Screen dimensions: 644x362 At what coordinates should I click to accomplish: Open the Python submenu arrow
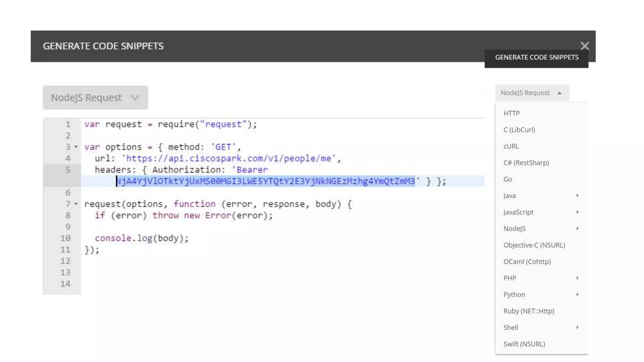[577, 294]
